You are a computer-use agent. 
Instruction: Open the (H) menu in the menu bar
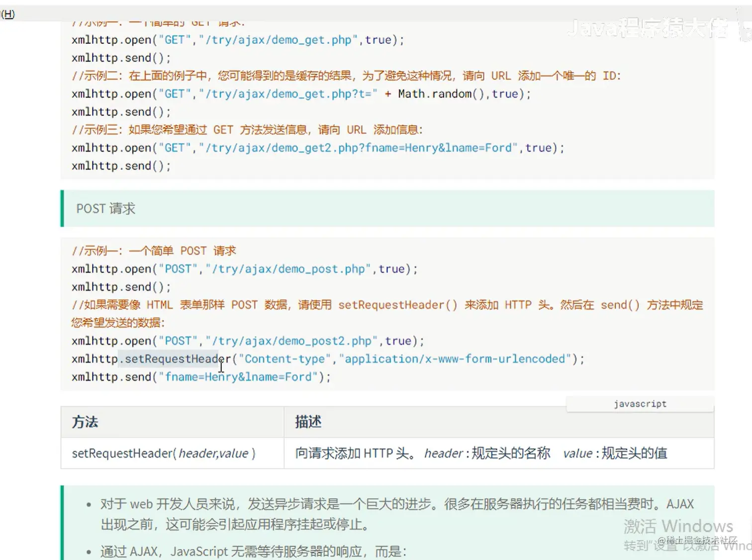click(7, 14)
